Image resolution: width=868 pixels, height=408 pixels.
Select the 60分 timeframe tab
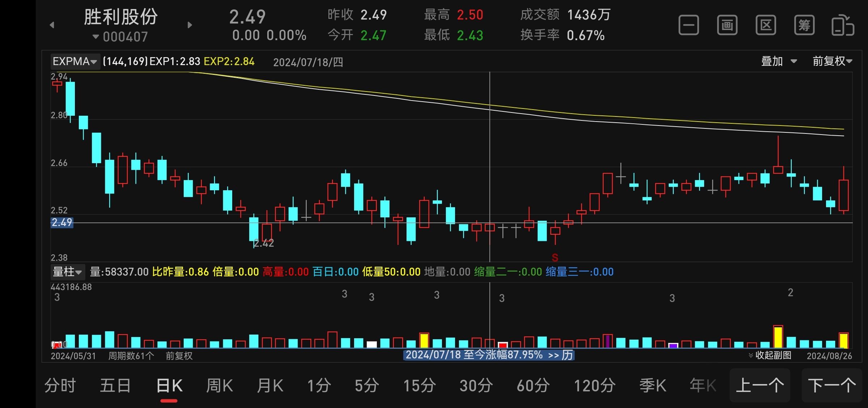pos(533,386)
